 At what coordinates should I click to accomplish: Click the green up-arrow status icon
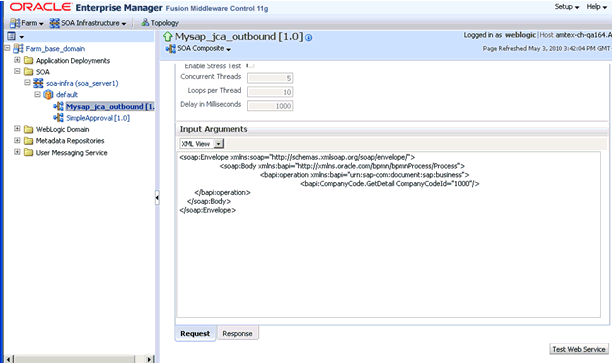point(168,37)
